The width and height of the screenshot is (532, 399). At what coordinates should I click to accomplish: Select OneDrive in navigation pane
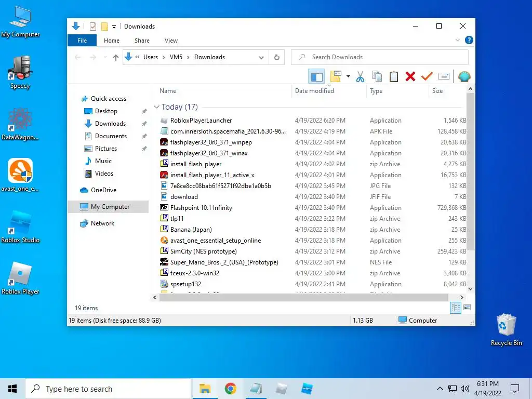(x=103, y=190)
